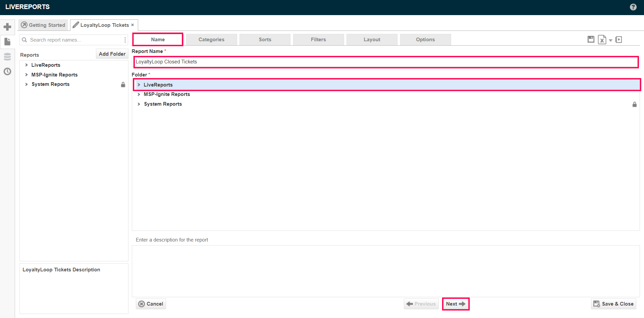644x318 pixels.
Task: Open the Name step tab
Action: (x=158, y=40)
